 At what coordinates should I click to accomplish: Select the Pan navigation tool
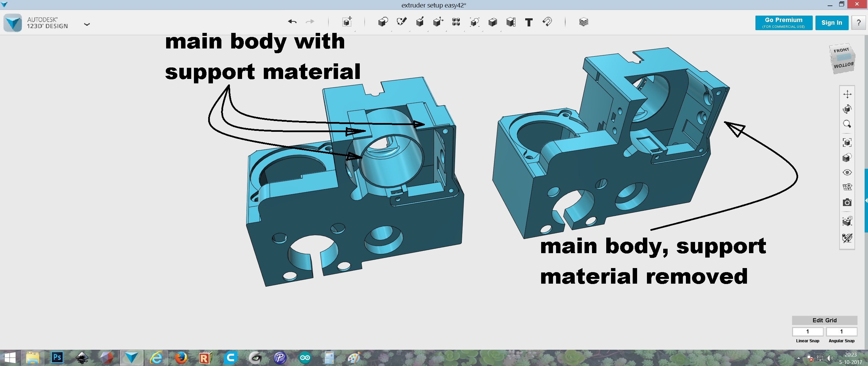point(847,94)
